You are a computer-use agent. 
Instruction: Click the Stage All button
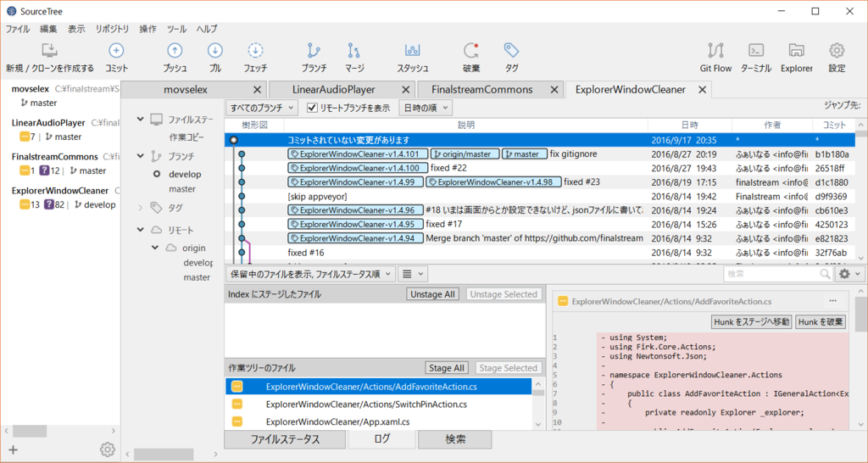[446, 368]
